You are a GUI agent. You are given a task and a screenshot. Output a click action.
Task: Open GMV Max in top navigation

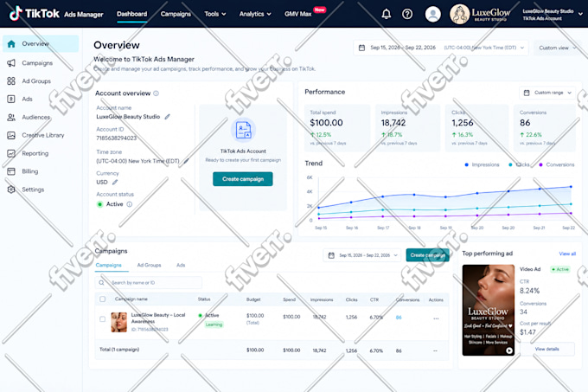pyautogui.click(x=297, y=14)
